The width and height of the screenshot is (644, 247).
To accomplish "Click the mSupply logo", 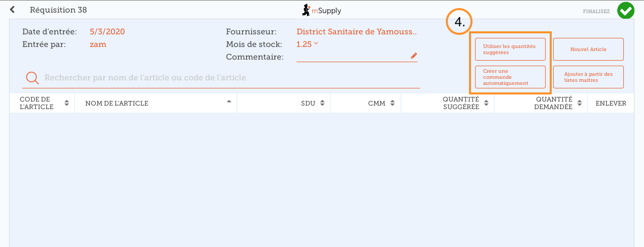I will (321, 10).
